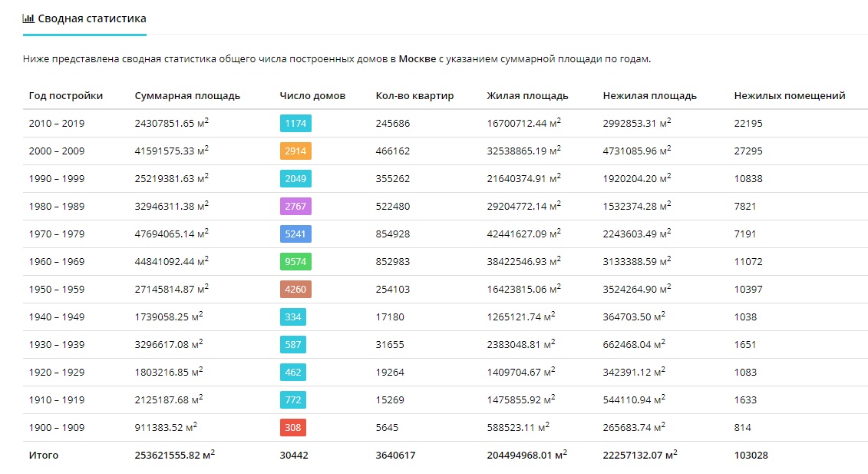The height and width of the screenshot is (474, 868).
Task: Select the 2000 – 2009 row label
Action: click(57, 151)
